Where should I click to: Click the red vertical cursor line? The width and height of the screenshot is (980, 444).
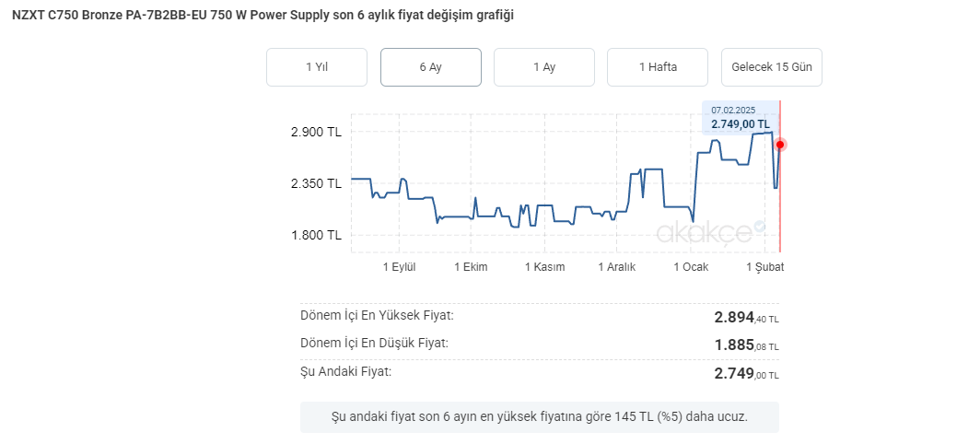coord(780,203)
